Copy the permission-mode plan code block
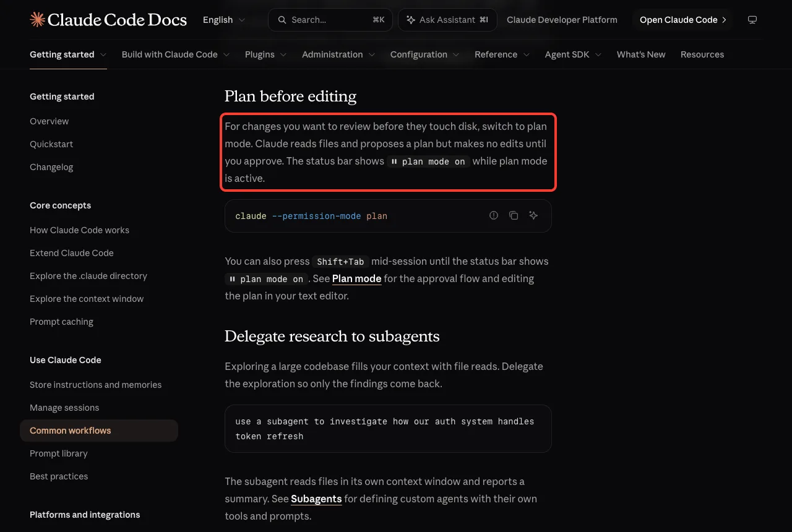The image size is (792, 532). click(x=514, y=216)
